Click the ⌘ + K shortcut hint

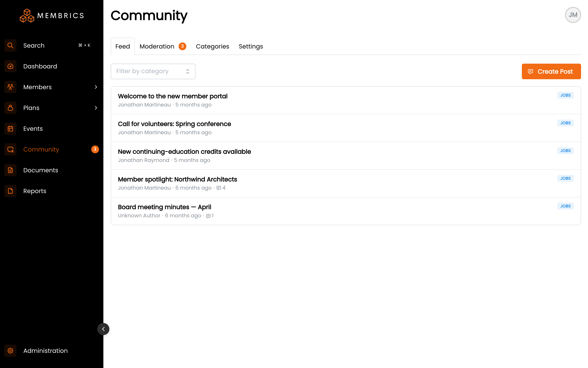pos(84,45)
